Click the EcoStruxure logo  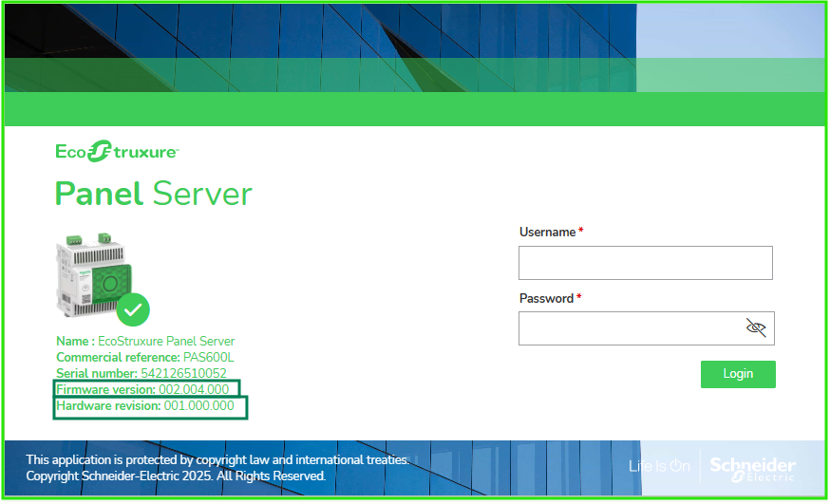point(117,152)
